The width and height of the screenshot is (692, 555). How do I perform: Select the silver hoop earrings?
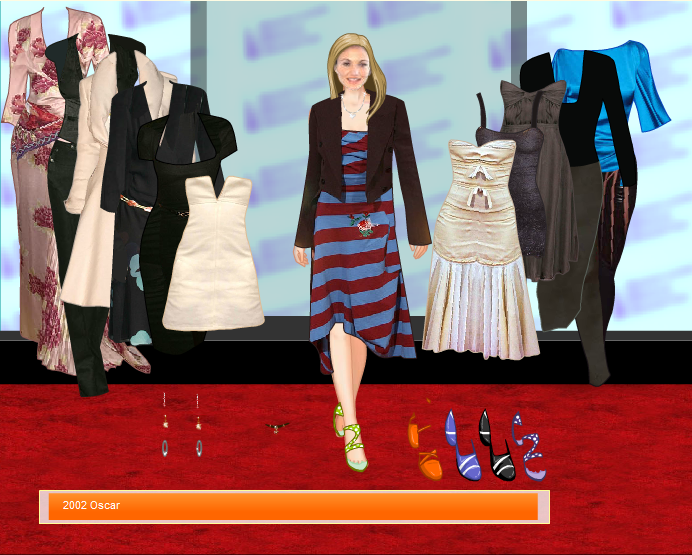click(x=182, y=447)
